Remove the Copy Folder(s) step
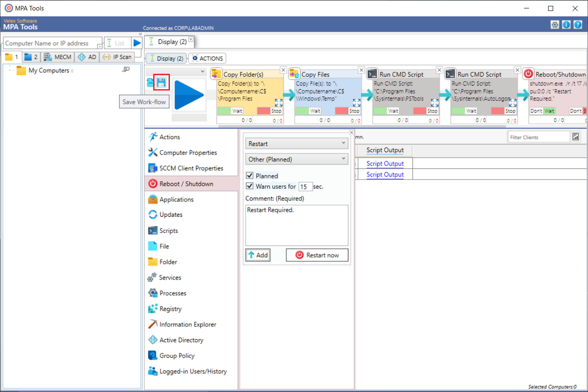This screenshot has width=588, height=392. click(x=283, y=70)
